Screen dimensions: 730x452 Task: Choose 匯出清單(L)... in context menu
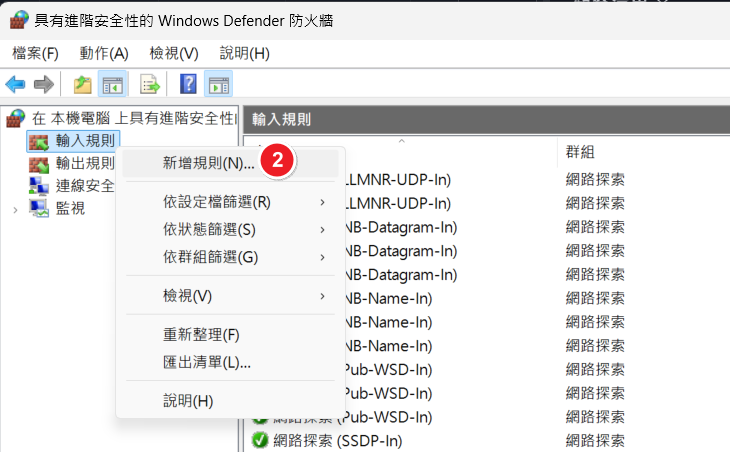tap(230, 362)
